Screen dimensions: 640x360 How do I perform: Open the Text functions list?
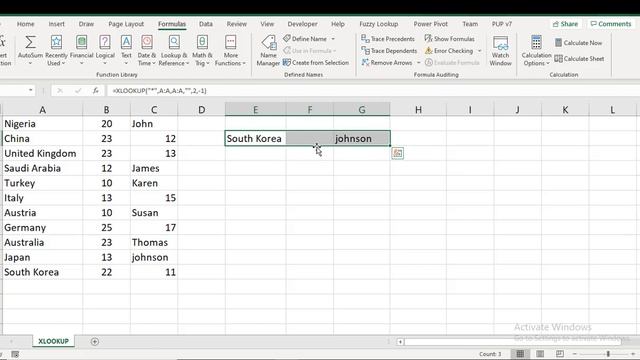tap(126, 50)
